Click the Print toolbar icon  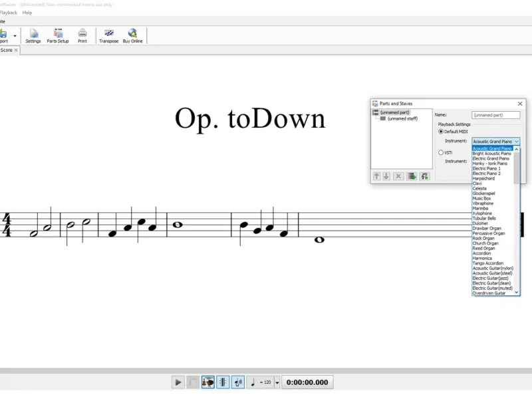(82, 36)
